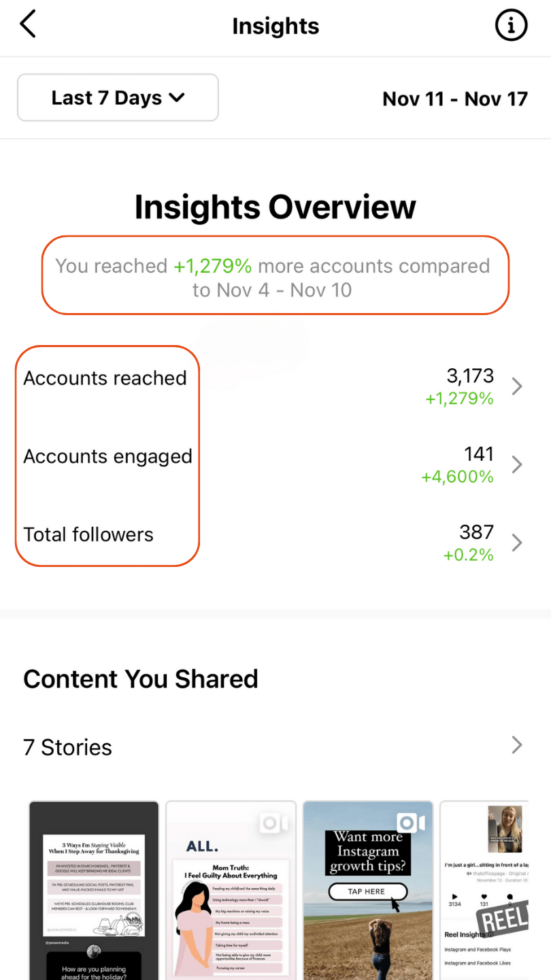Tap the small info icon beside Reel Insights
The height and width of the screenshot is (980, 551).
coord(491,934)
